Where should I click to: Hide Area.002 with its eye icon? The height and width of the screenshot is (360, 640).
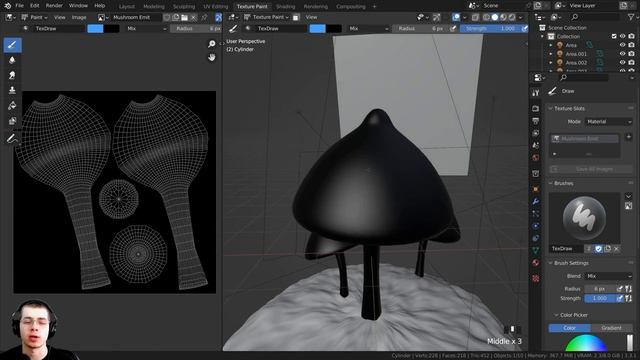click(622, 62)
